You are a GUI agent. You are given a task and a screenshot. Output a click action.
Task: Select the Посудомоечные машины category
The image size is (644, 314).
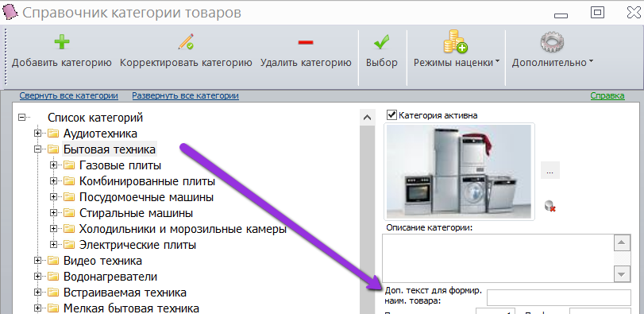146,197
